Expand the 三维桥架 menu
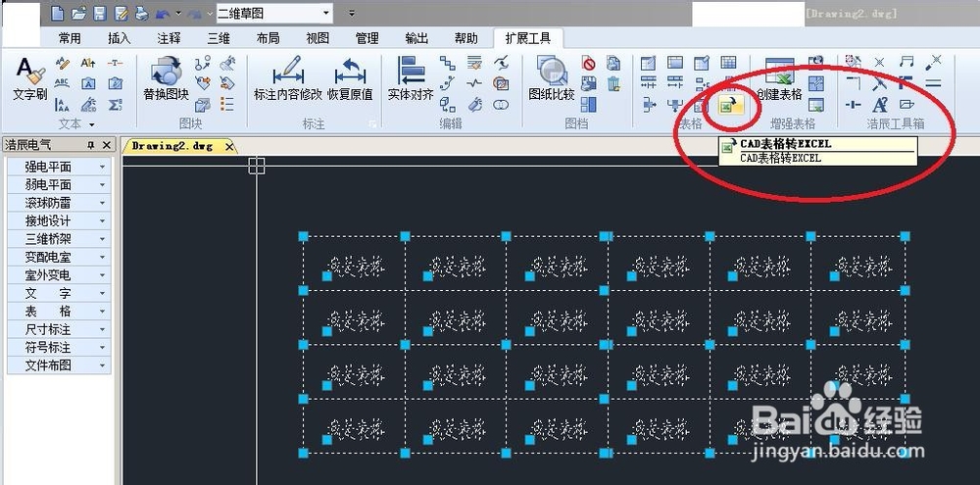 pos(59,239)
